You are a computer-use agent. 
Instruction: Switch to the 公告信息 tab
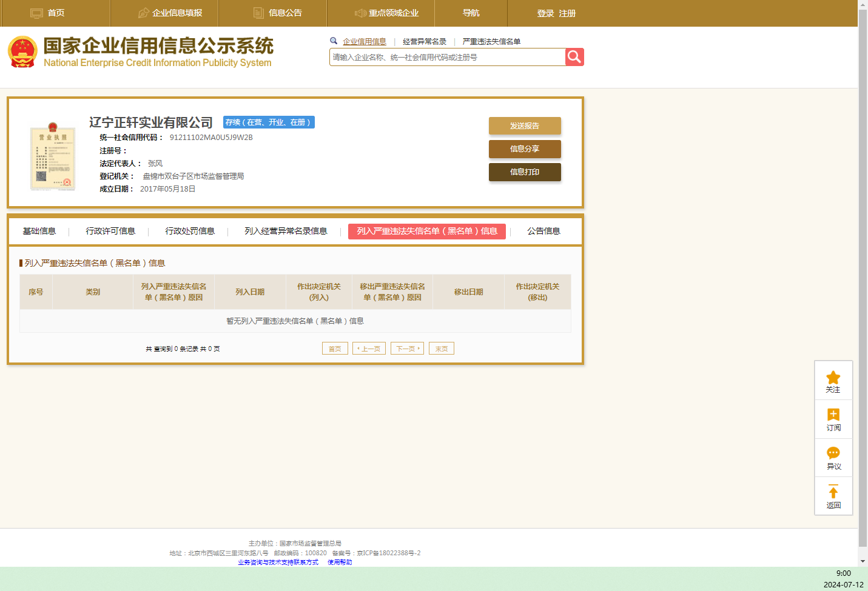543,231
